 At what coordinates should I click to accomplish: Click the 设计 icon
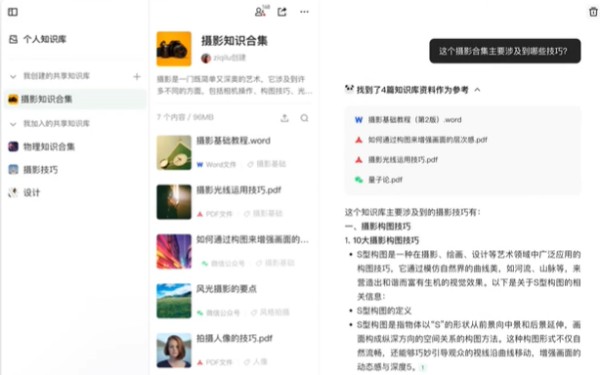tap(13, 192)
